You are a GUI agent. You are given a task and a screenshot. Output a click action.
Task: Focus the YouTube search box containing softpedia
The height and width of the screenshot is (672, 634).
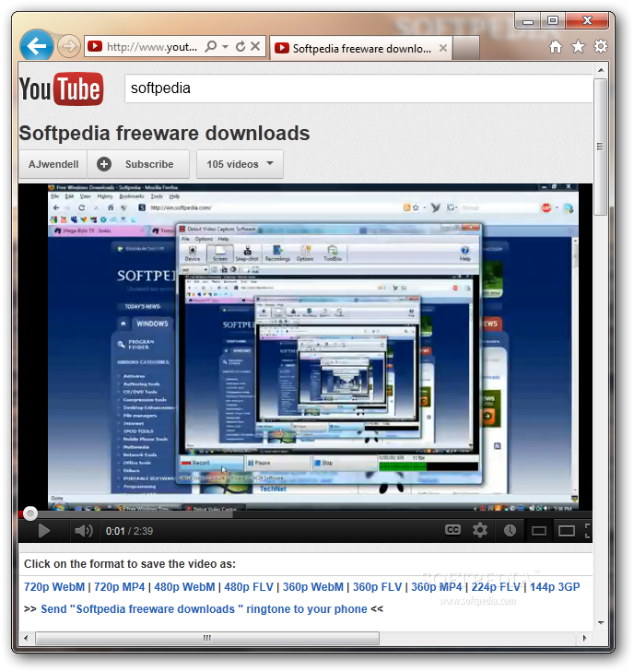(x=358, y=88)
